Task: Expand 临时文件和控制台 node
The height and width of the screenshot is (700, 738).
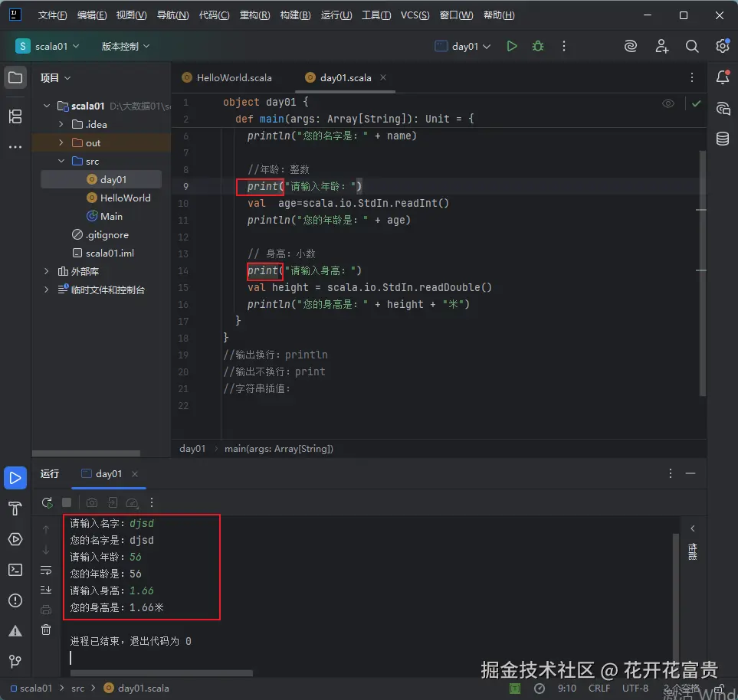Action: [47, 289]
